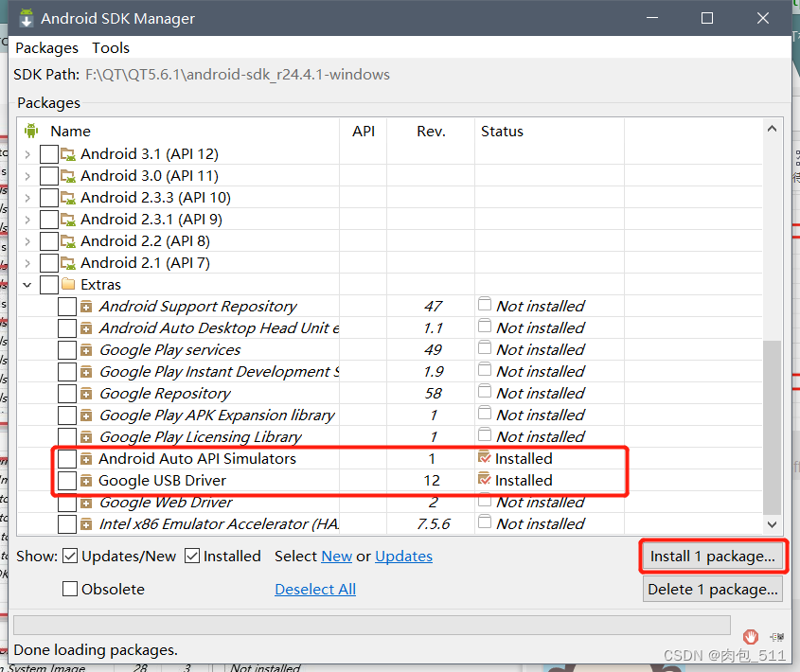Click the Google Play APK Expansion library icon
Screen dimensions: 800x672
pyautogui.click(x=86, y=416)
